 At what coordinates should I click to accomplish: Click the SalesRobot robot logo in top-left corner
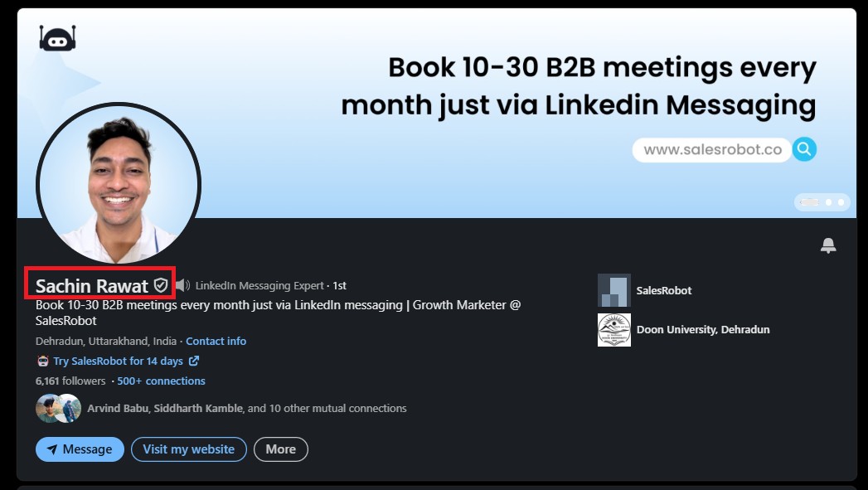[x=57, y=37]
